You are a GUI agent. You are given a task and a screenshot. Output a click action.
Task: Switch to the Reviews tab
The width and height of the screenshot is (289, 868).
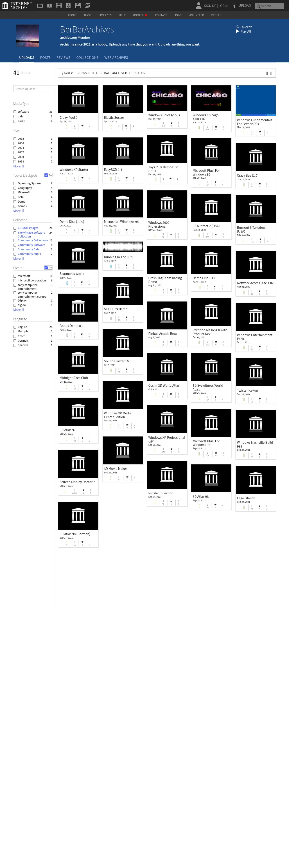(x=63, y=58)
